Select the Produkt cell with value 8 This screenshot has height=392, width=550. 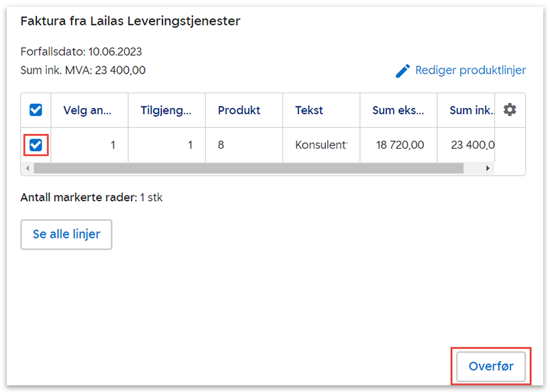point(243,145)
